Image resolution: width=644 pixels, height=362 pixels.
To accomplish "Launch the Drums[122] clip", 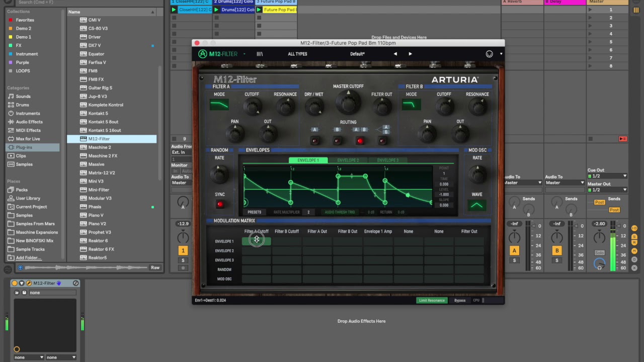I will [216, 10].
